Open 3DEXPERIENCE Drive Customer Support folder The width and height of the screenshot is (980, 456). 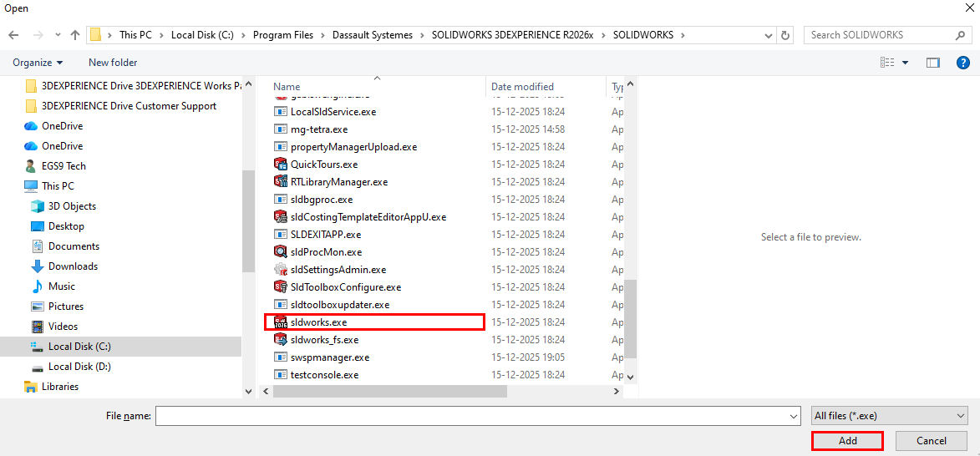tap(129, 106)
